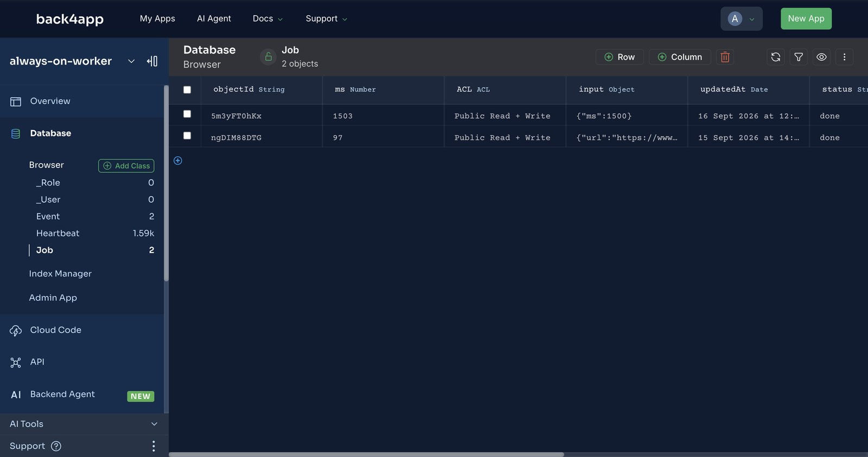The width and height of the screenshot is (868, 457).
Task: Click the Database stack icon
Action: (x=16, y=133)
